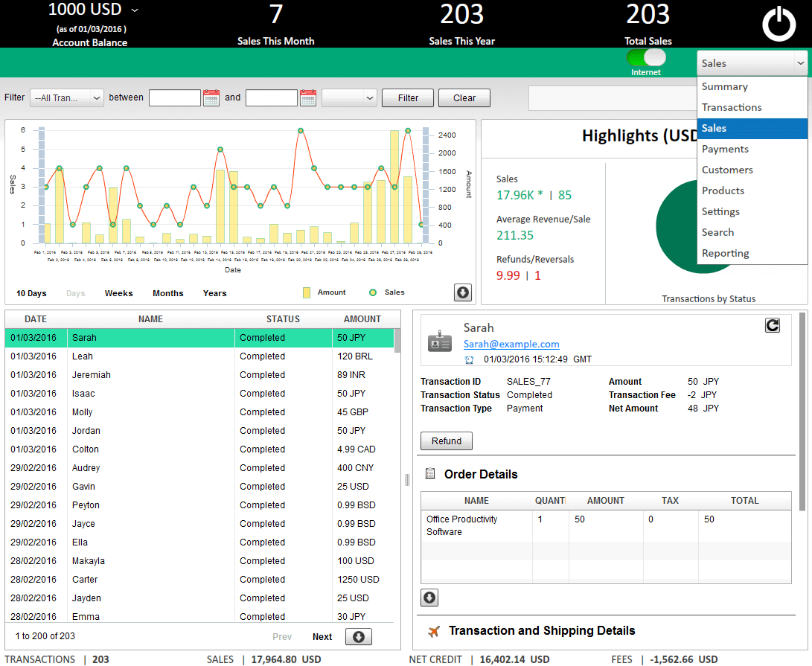Screen dimensions: 812x666
Task: Refresh the Sarah transaction details
Action: click(772, 325)
